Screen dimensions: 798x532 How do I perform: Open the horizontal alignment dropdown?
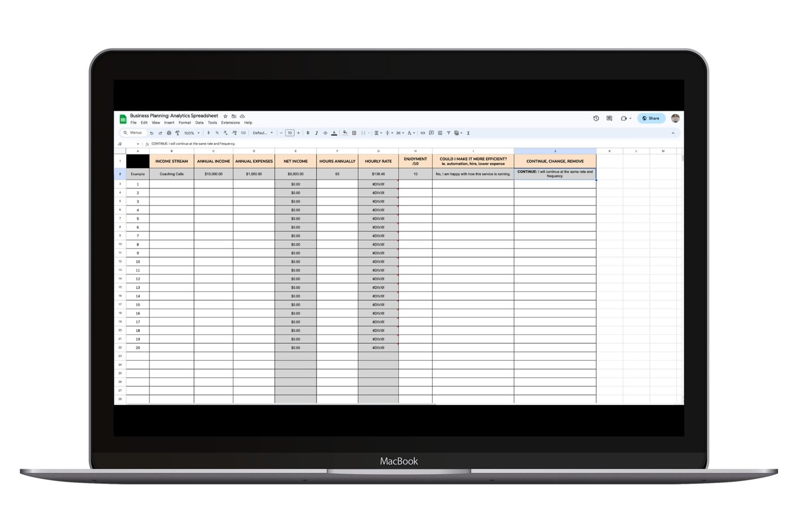pos(379,133)
